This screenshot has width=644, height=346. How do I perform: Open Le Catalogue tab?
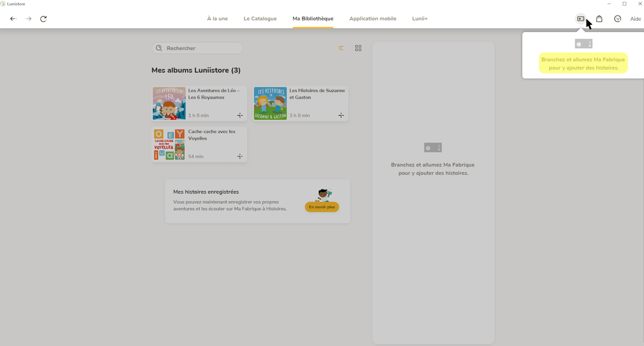tap(260, 19)
